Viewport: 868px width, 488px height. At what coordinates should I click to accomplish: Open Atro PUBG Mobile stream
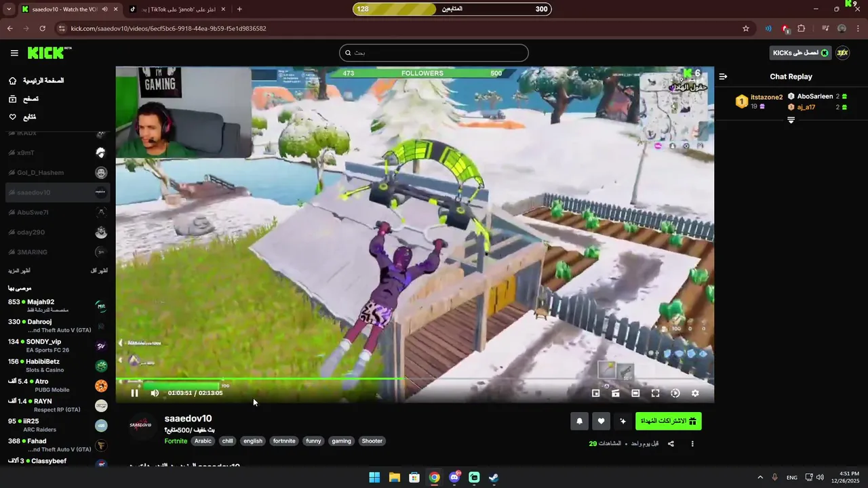coord(58,386)
